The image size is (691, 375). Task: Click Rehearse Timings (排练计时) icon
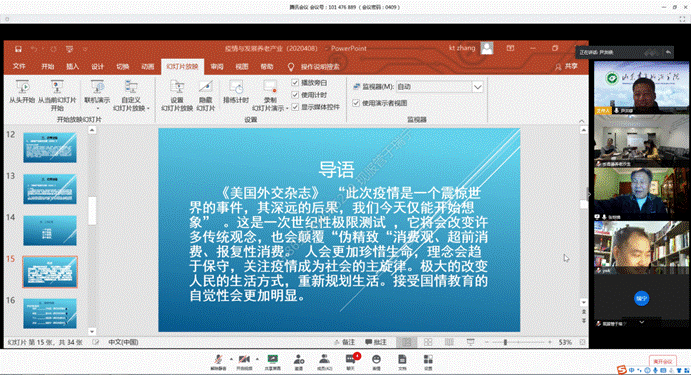pyautogui.click(x=236, y=92)
